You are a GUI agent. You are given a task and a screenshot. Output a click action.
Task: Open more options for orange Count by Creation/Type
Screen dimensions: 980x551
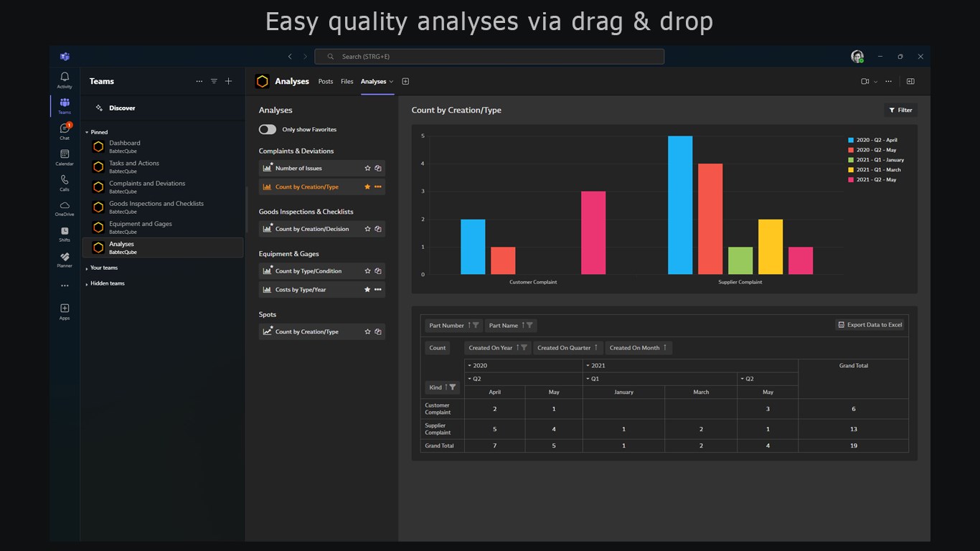378,187
